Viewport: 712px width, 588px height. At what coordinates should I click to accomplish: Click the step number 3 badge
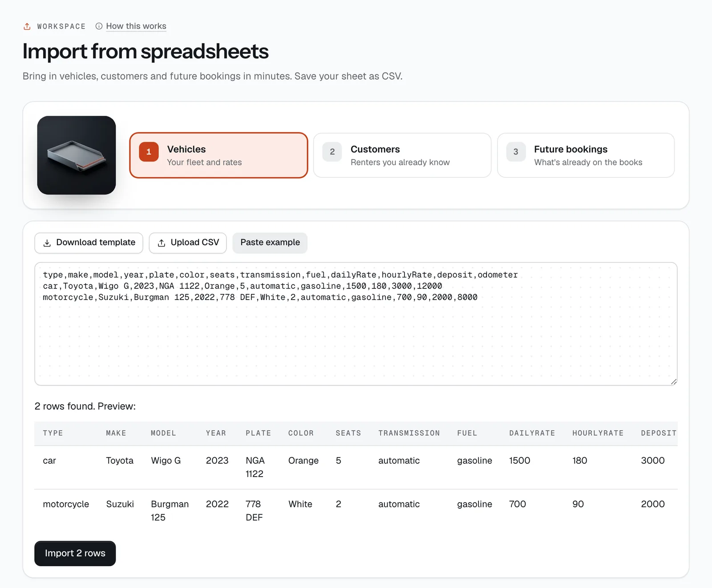[x=516, y=152]
